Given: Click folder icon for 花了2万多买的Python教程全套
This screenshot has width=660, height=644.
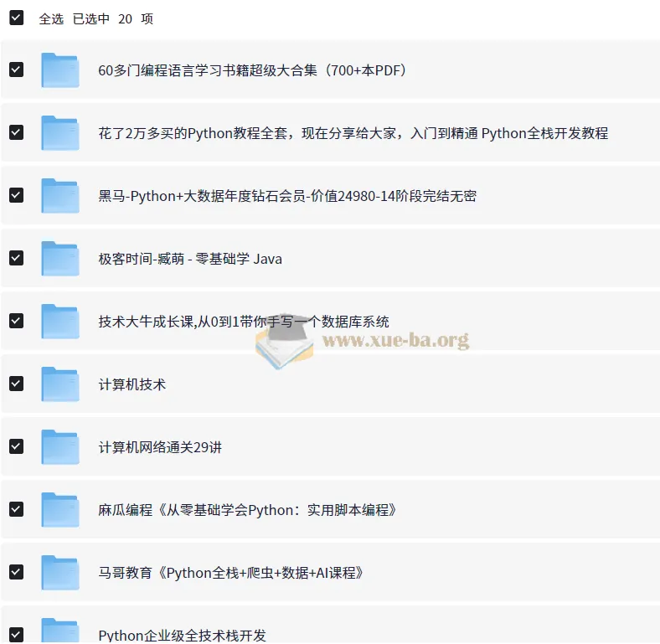Looking at the screenshot, I should tap(59, 133).
